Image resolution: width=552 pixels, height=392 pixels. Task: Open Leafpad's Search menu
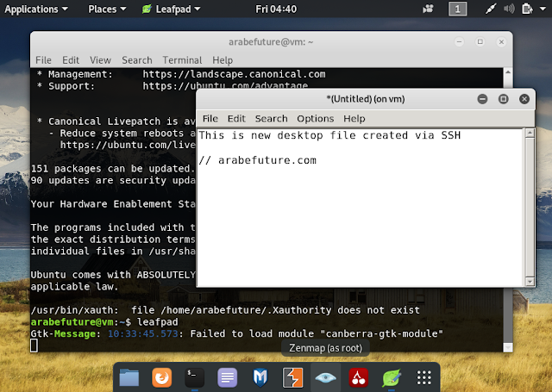(271, 119)
